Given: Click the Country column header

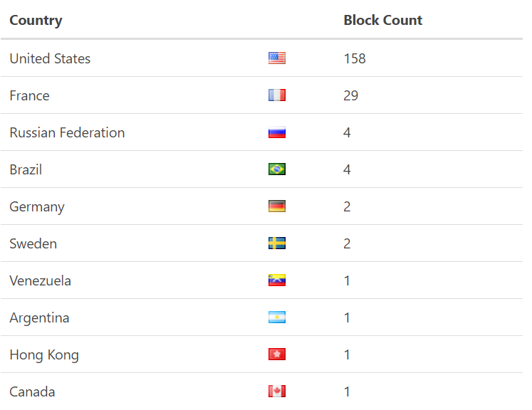Looking at the screenshot, I should pyautogui.click(x=36, y=20).
